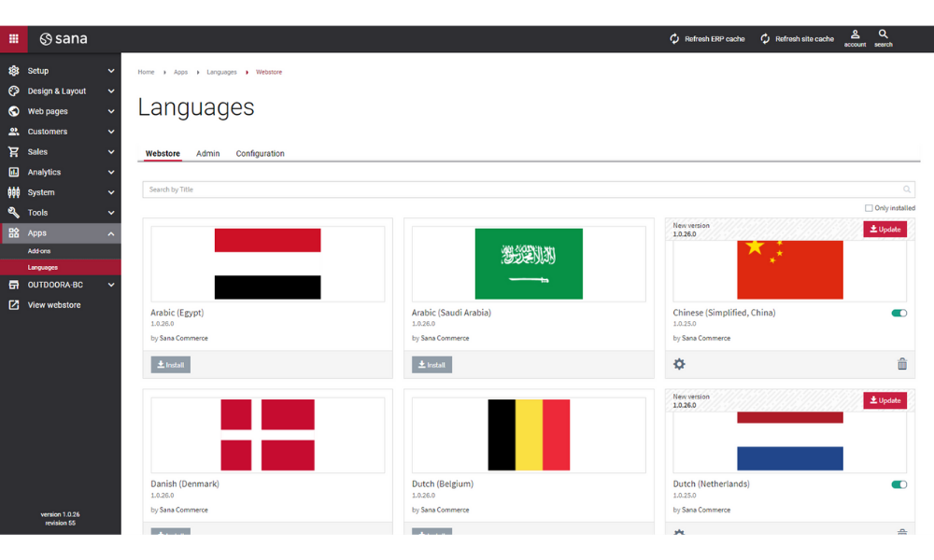
Task: Switch to the Configuration tab
Action: coord(260,154)
